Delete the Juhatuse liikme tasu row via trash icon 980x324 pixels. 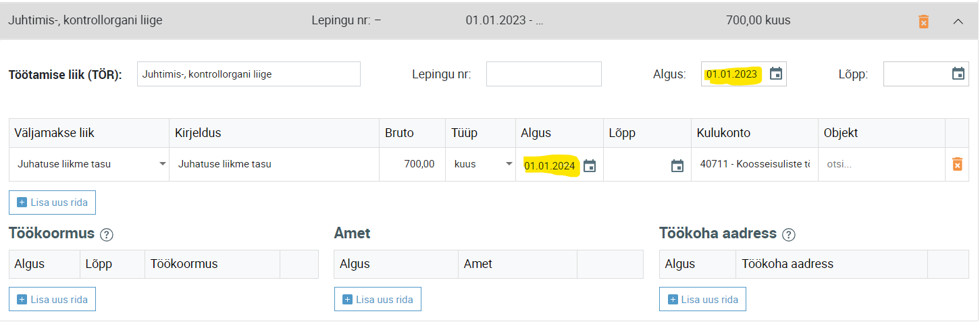pyautogui.click(x=957, y=164)
